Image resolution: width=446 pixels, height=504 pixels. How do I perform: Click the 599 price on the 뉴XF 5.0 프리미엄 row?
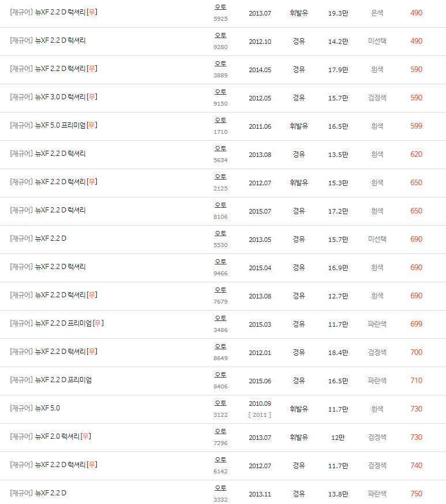click(x=415, y=125)
